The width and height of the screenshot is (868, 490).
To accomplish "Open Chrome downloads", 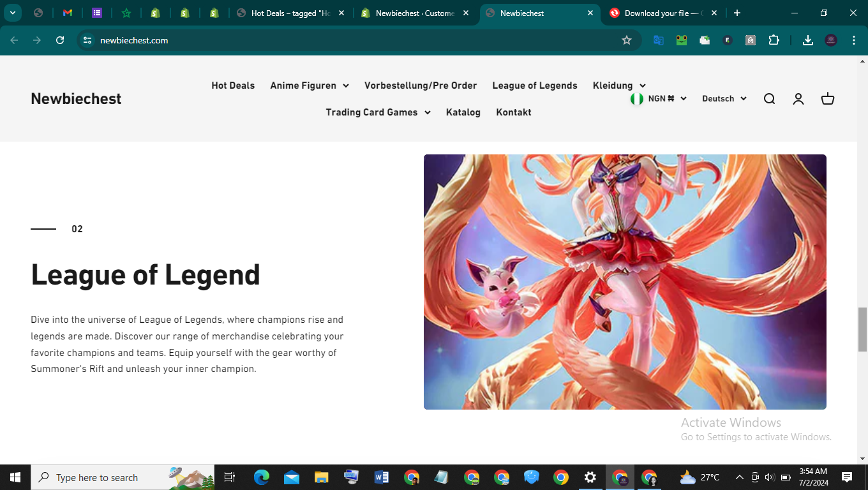I will click(x=808, y=40).
